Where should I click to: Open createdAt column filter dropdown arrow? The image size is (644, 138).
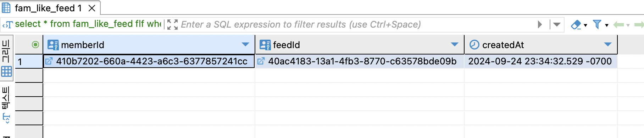pyautogui.click(x=608, y=45)
